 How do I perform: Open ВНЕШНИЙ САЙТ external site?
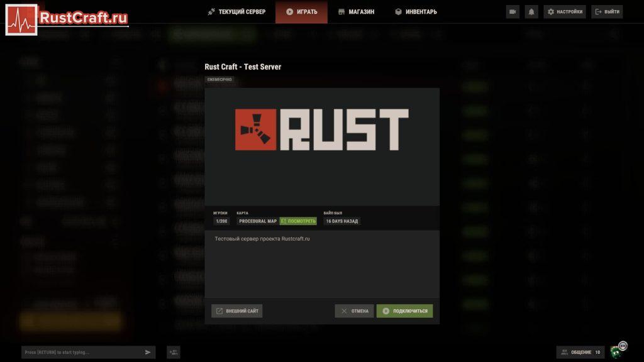[x=237, y=311]
